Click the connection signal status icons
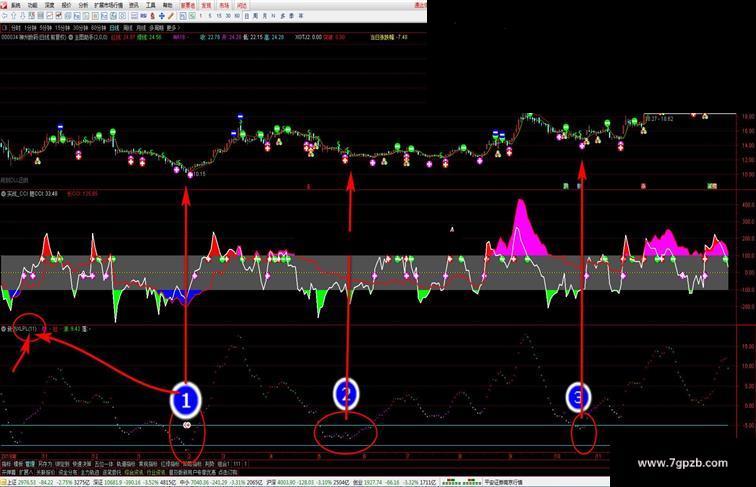The image size is (756, 487). [x=461, y=482]
